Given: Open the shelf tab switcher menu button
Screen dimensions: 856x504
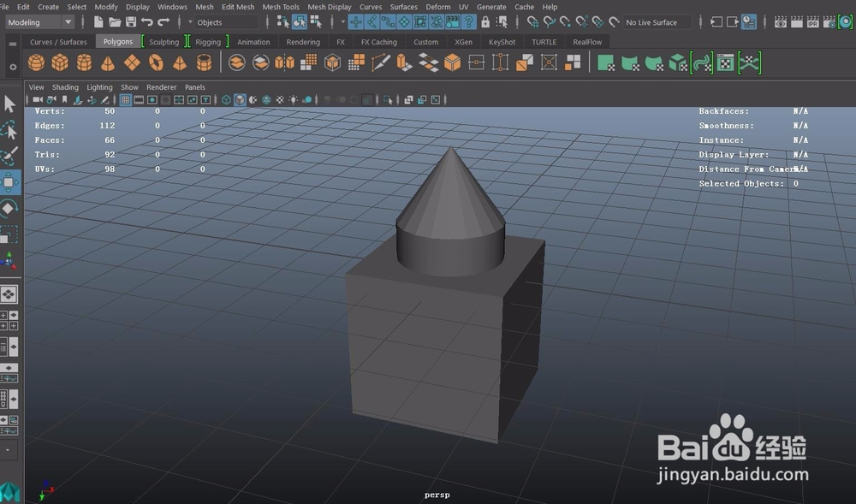Looking at the screenshot, I should (13, 44).
